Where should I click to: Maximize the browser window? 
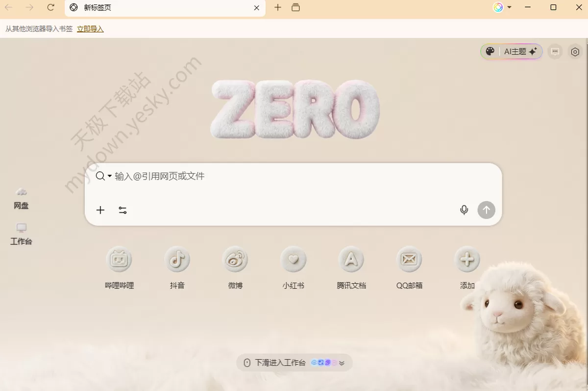[553, 7]
